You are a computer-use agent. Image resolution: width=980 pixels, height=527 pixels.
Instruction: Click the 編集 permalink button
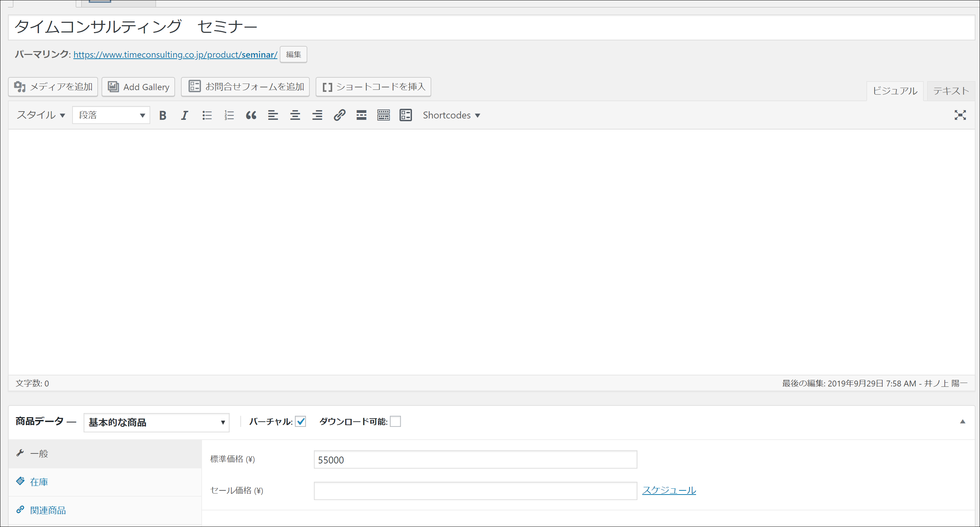click(x=293, y=55)
